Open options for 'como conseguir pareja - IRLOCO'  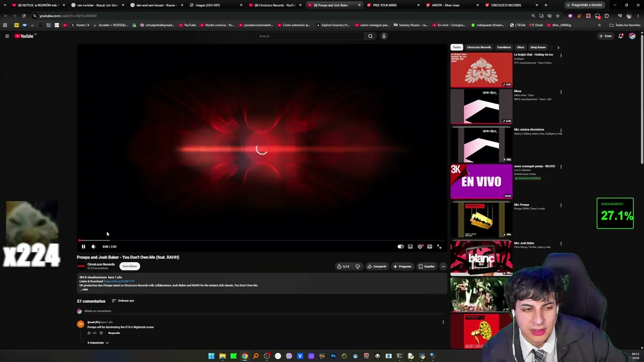561,167
